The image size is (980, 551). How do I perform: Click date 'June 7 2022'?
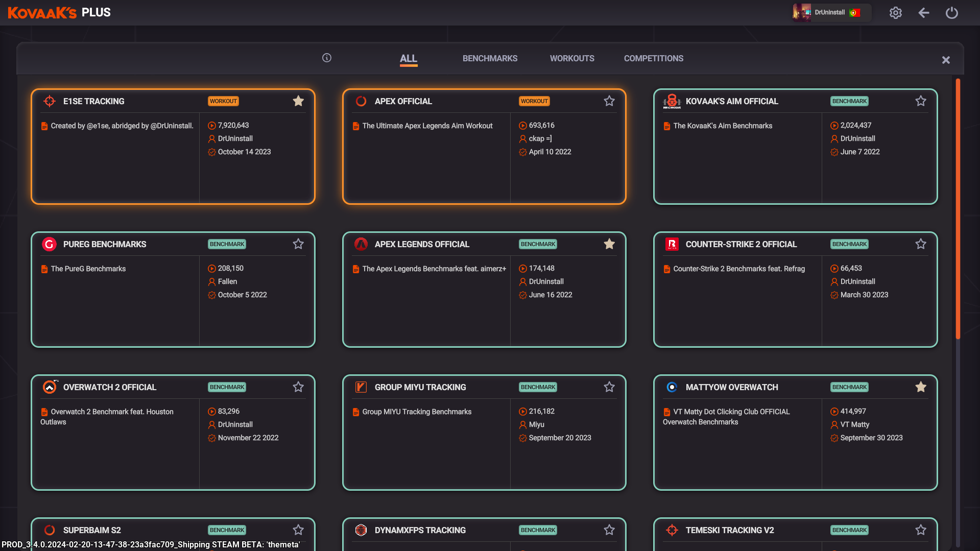[x=860, y=152]
